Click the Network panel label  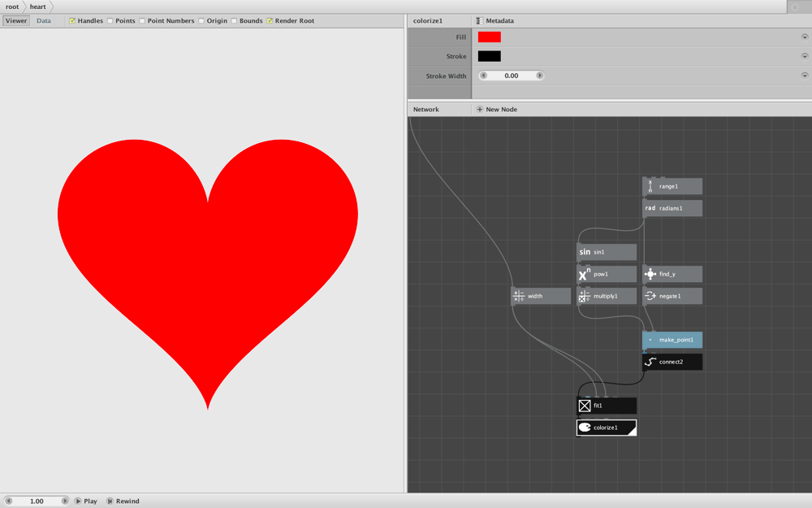(x=426, y=110)
